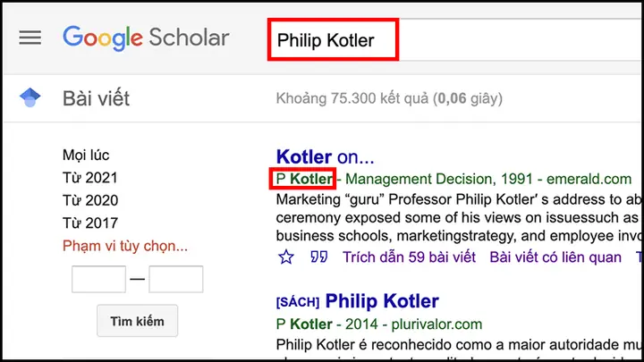
Task: Expand 'Phạm vi tùy chọn...' custom range
Action: point(125,246)
